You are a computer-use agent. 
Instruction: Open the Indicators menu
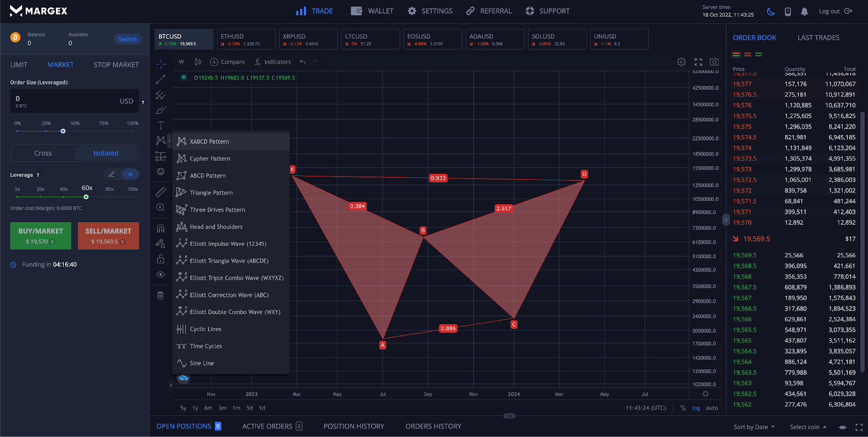272,62
